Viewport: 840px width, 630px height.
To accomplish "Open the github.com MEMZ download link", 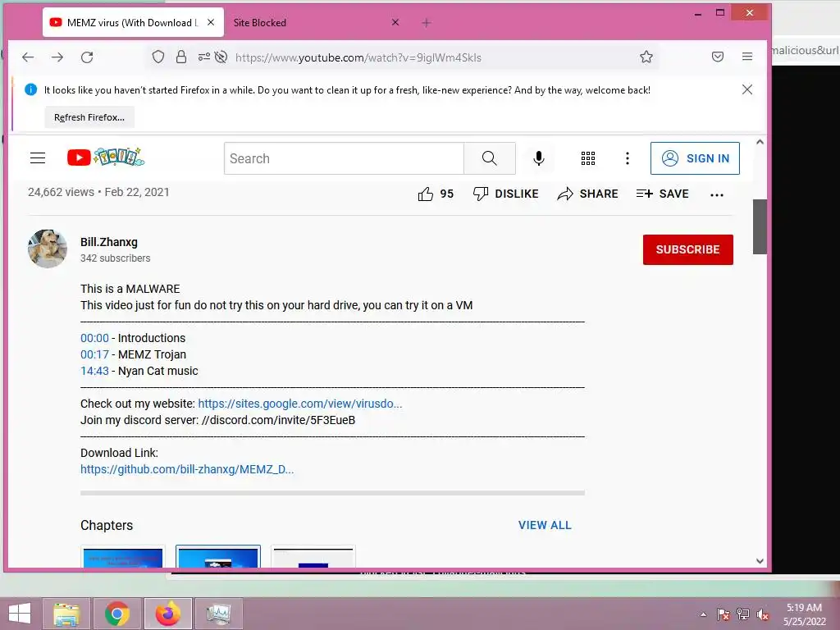I will point(187,469).
